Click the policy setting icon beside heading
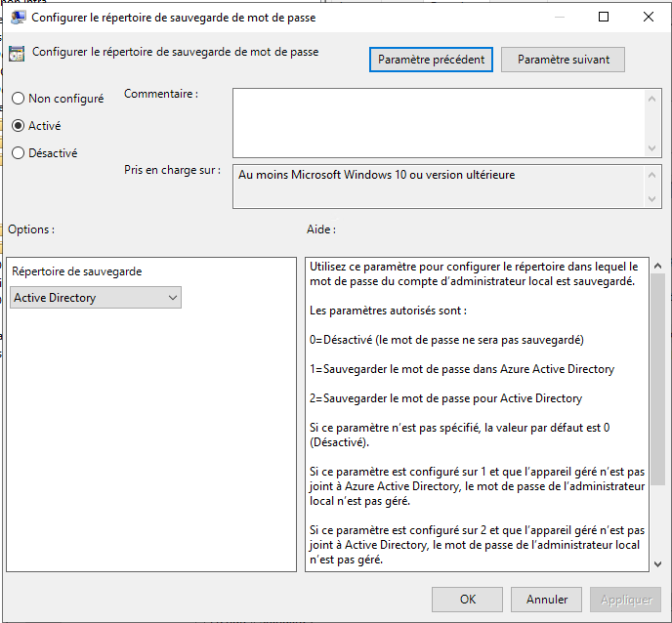672x623 pixels. pyautogui.click(x=17, y=54)
